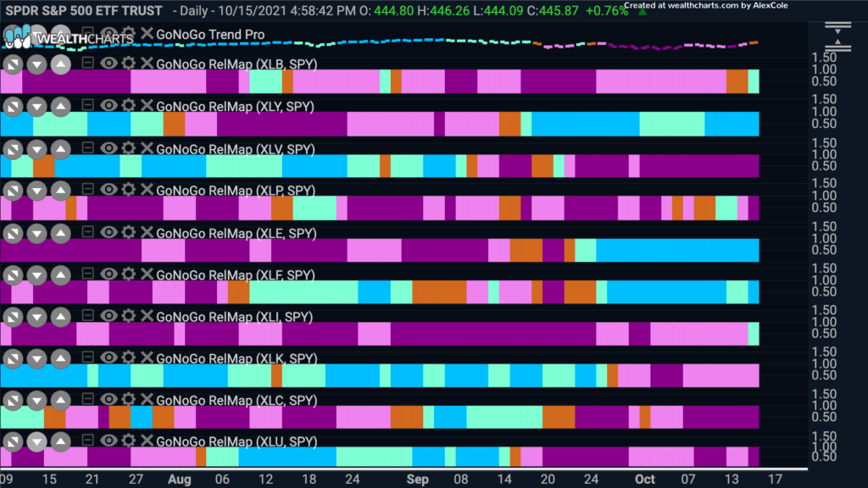Remove the XLV RelMap indicator
Image resolution: width=868 pixels, height=488 pixels.
tap(147, 148)
